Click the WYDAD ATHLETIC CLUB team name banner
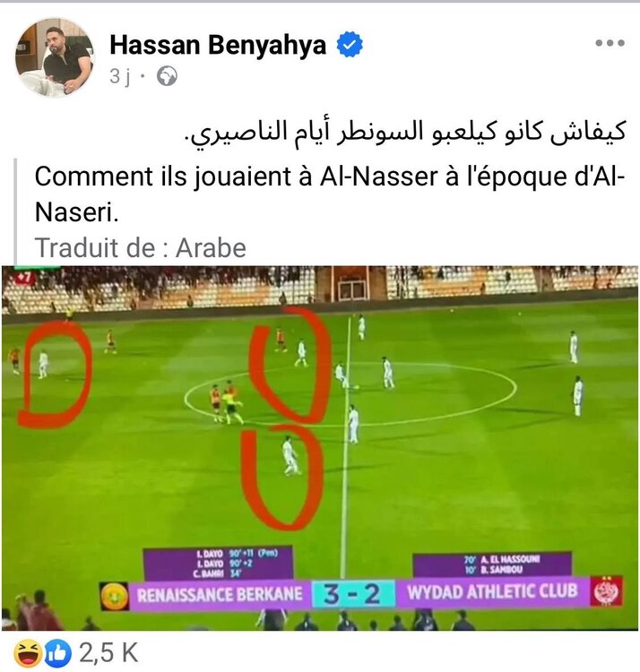Screen dimensions: 640x672 coord(492,592)
